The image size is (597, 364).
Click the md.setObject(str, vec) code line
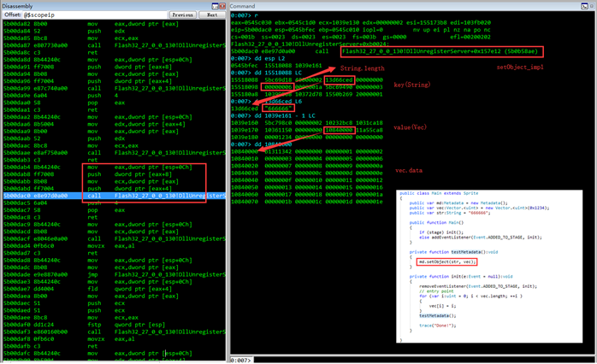[x=446, y=261]
